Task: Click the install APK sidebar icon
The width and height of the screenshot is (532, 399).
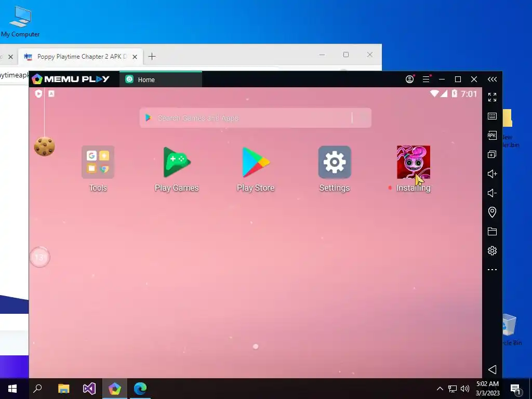Action: click(493, 136)
